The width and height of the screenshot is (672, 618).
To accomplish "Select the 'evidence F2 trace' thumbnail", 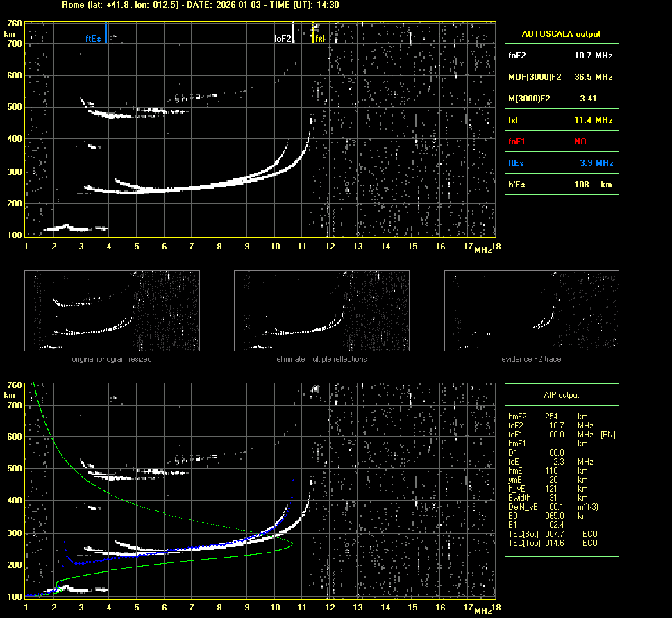I will pyautogui.click(x=531, y=310).
